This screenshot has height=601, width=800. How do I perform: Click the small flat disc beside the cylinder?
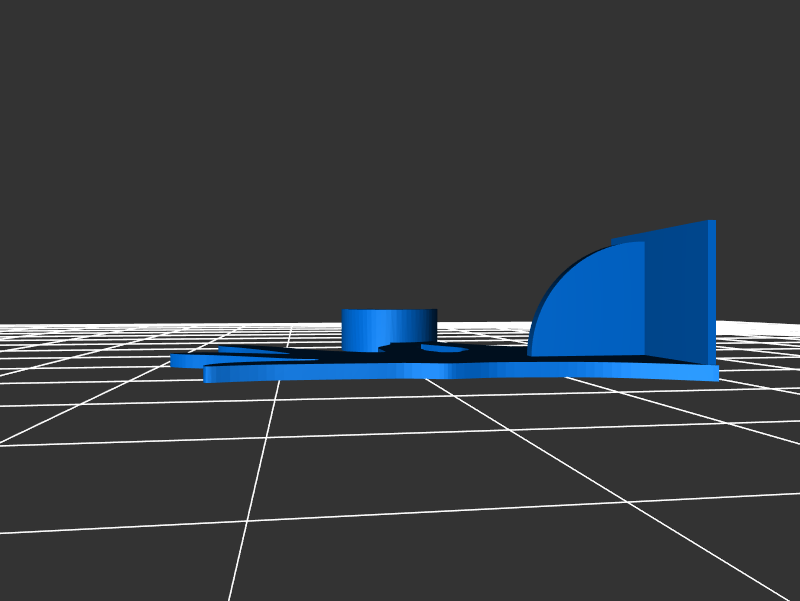point(443,349)
